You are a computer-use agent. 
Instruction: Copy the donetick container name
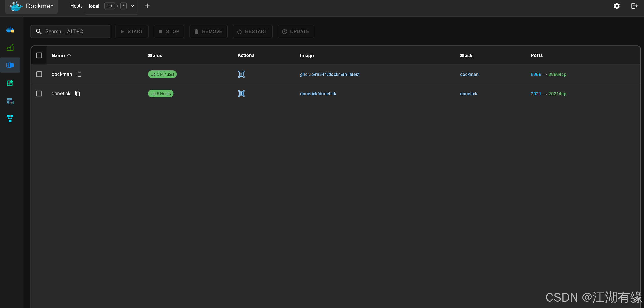pos(78,94)
